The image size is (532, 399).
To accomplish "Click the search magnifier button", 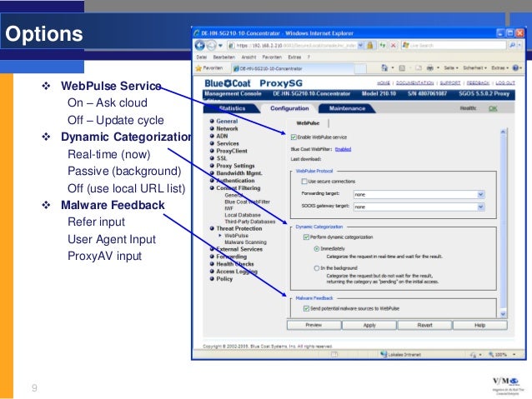I will pyautogui.click(x=512, y=45).
